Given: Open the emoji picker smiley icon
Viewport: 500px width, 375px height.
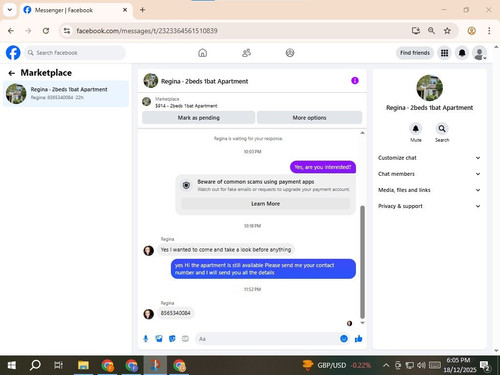Looking at the screenshot, I should [344, 339].
